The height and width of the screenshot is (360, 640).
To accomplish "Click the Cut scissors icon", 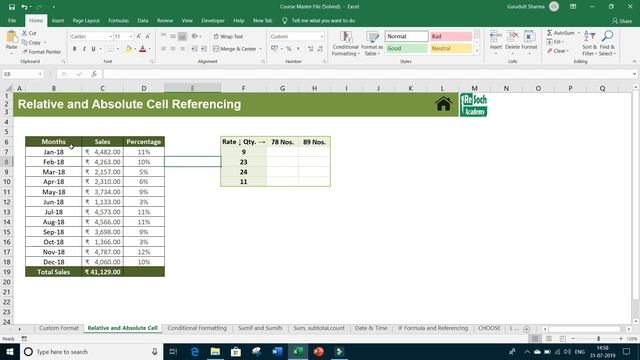I will (x=24, y=33).
